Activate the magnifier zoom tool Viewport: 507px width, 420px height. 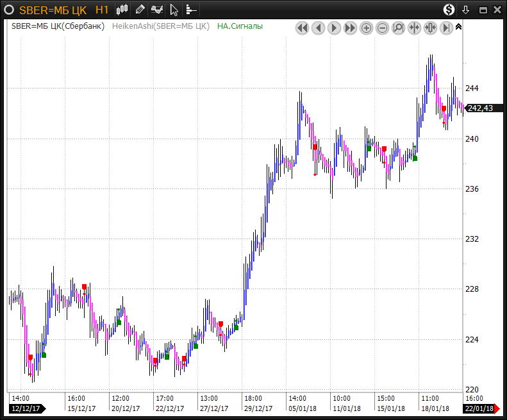pos(398,28)
